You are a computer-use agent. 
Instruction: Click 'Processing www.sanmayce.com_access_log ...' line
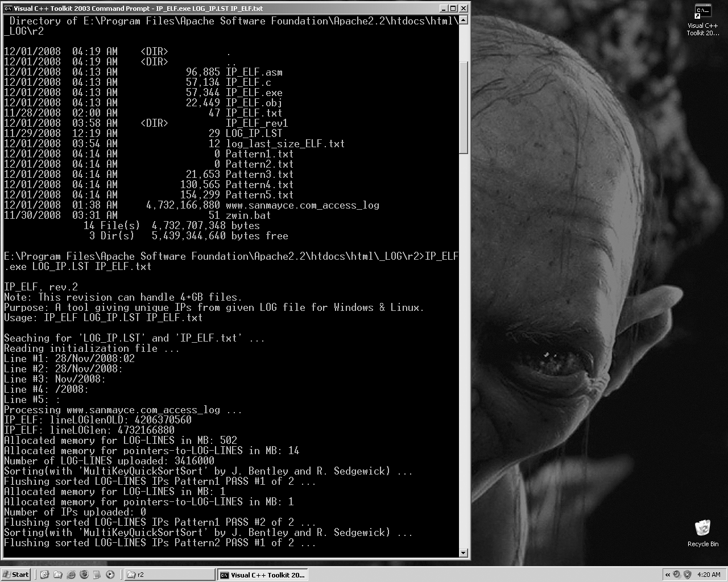123,410
